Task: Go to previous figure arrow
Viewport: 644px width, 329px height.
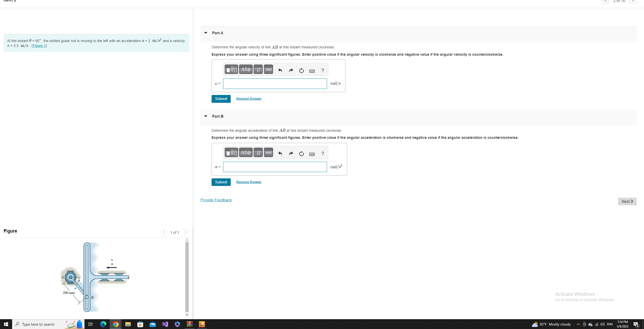Action: [x=164, y=232]
